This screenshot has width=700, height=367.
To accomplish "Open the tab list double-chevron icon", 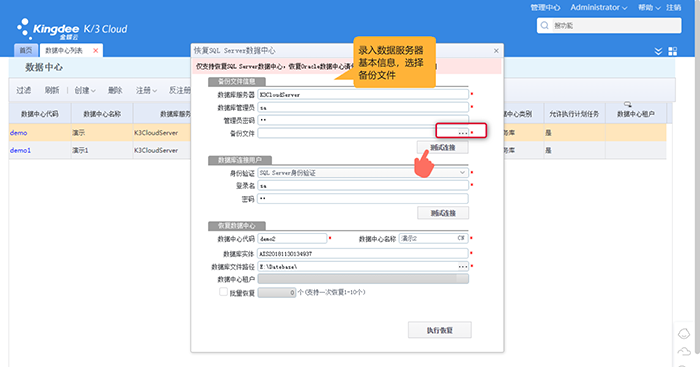I will point(658,51).
